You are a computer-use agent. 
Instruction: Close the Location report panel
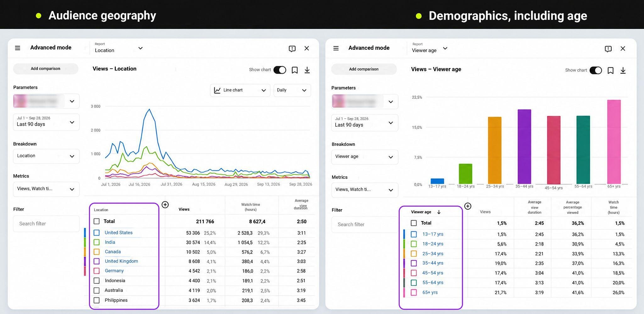coord(307,49)
